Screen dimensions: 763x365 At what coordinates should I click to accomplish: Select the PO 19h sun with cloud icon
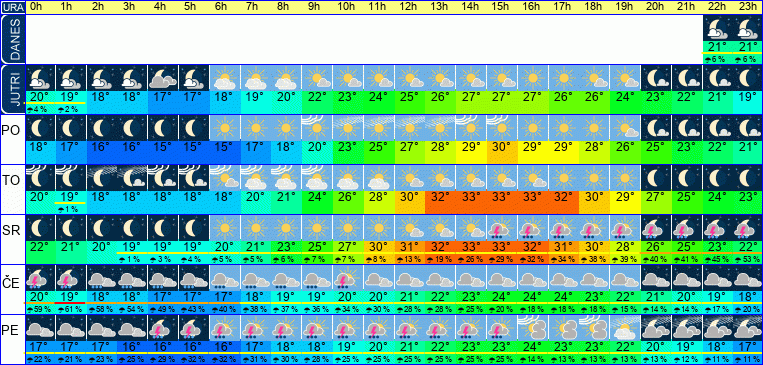(624, 128)
